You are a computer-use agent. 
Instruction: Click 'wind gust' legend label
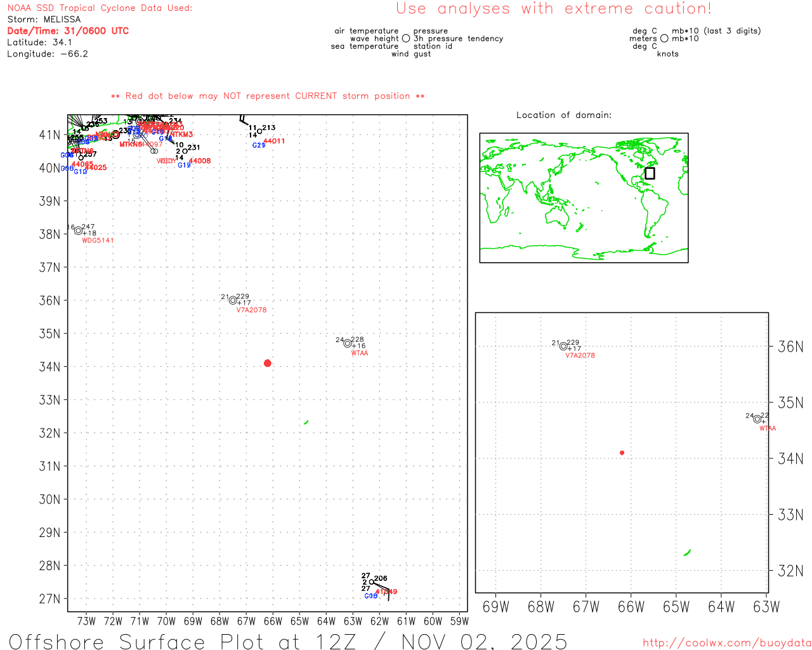click(411, 54)
